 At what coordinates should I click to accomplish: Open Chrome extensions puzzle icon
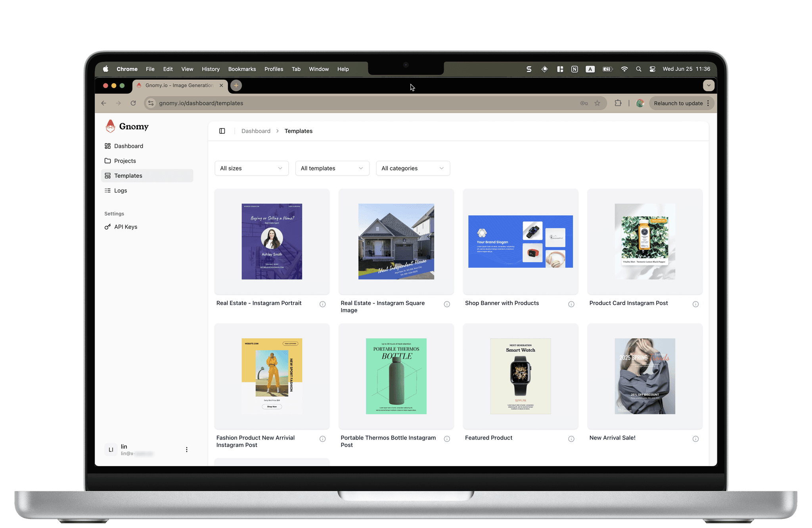point(618,103)
